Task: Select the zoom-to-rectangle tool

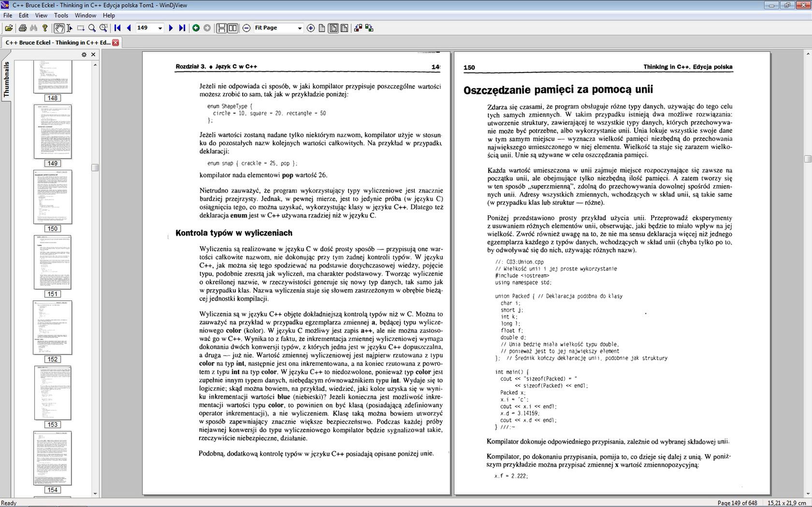Action: click(x=103, y=28)
